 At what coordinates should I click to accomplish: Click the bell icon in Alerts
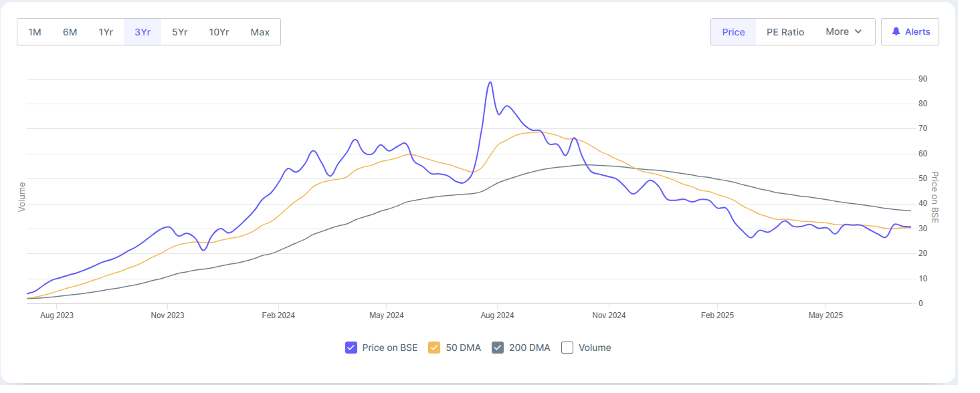coord(896,31)
